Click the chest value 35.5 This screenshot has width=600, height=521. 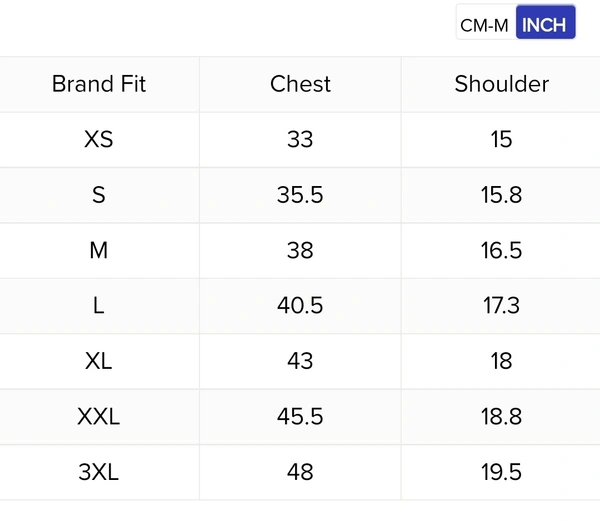[x=300, y=195]
